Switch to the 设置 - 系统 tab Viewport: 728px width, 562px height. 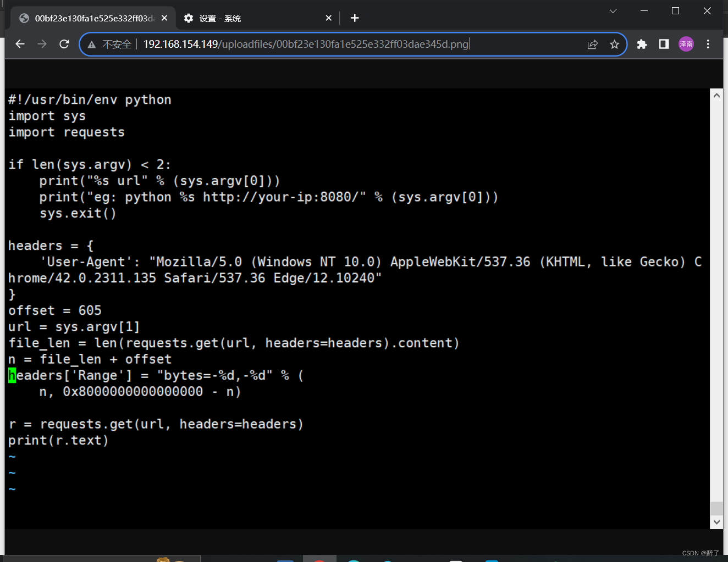(257, 18)
